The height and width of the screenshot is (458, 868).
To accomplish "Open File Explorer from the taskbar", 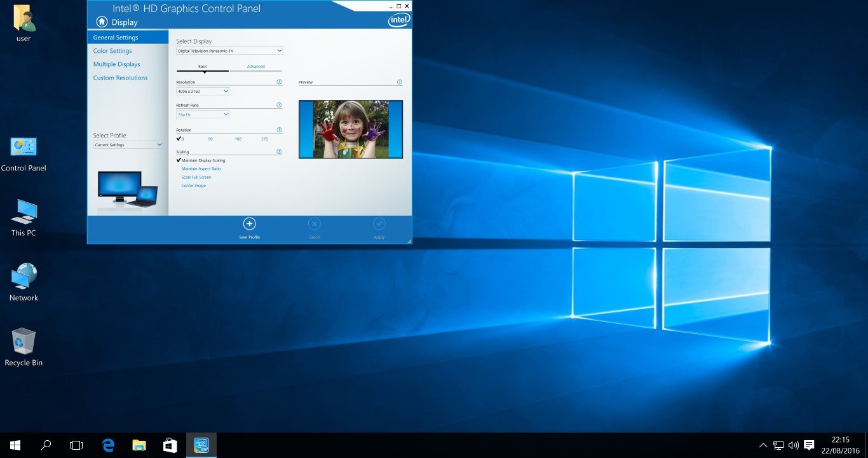I will click(139, 445).
